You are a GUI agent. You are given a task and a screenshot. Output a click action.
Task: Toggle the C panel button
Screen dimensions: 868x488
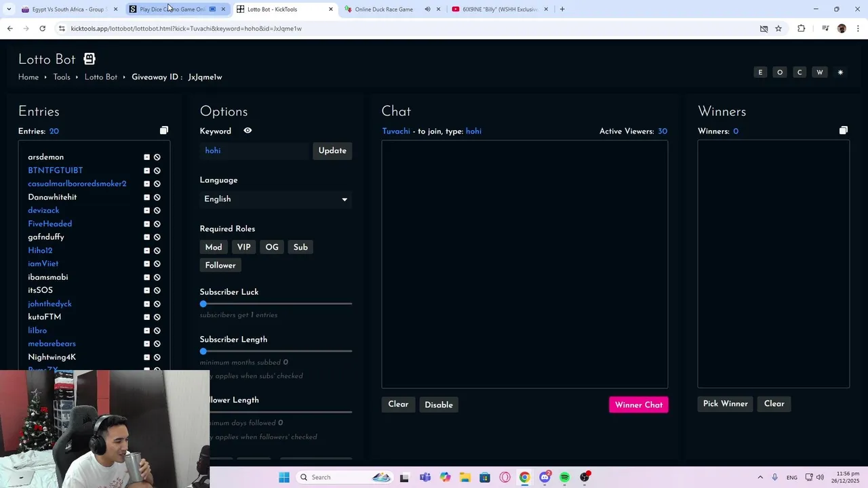point(800,73)
